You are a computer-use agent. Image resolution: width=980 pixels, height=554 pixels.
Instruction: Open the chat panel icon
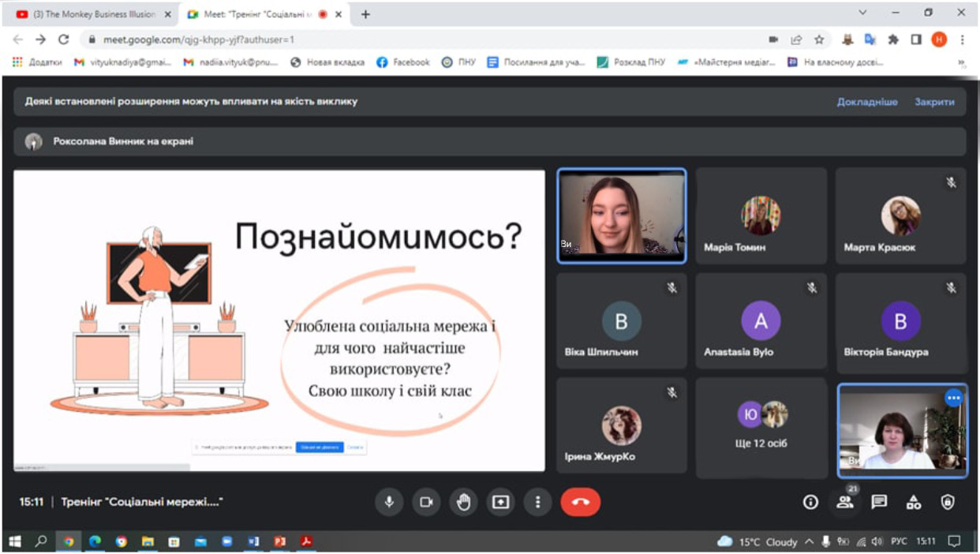[x=879, y=502]
